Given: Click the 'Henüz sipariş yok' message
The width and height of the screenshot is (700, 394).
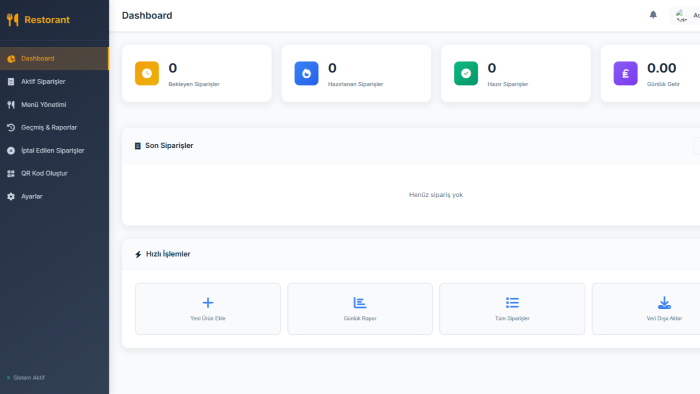Looking at the screenshot, I should coord(436,195).
